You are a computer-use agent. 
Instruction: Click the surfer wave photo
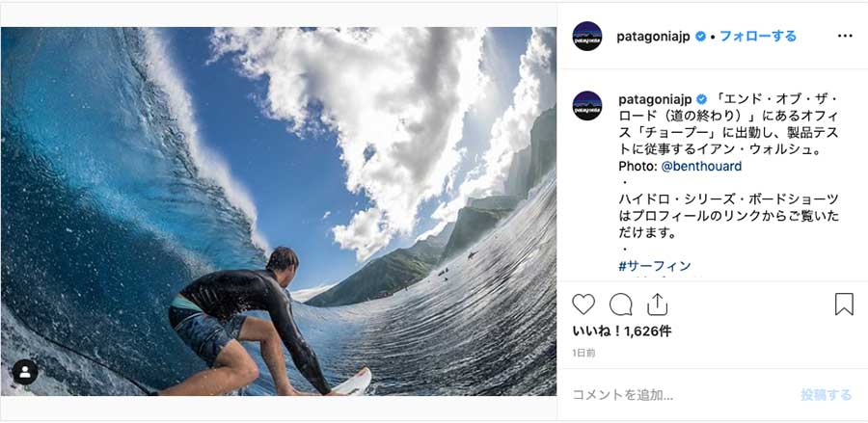point(279,211)
